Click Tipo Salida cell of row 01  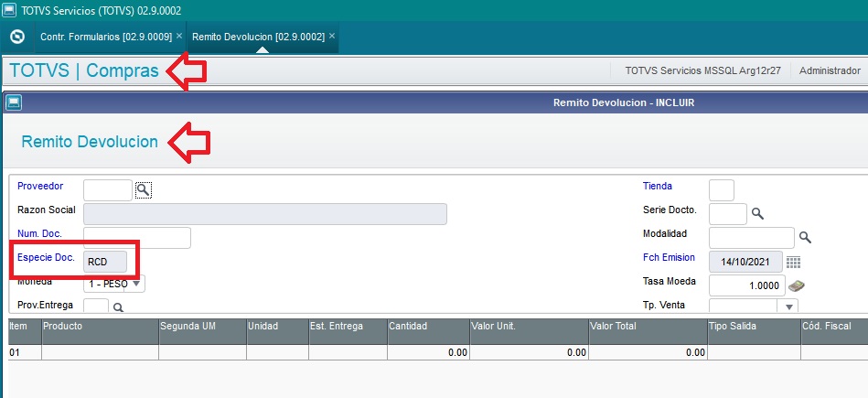(x=754, y=352)
